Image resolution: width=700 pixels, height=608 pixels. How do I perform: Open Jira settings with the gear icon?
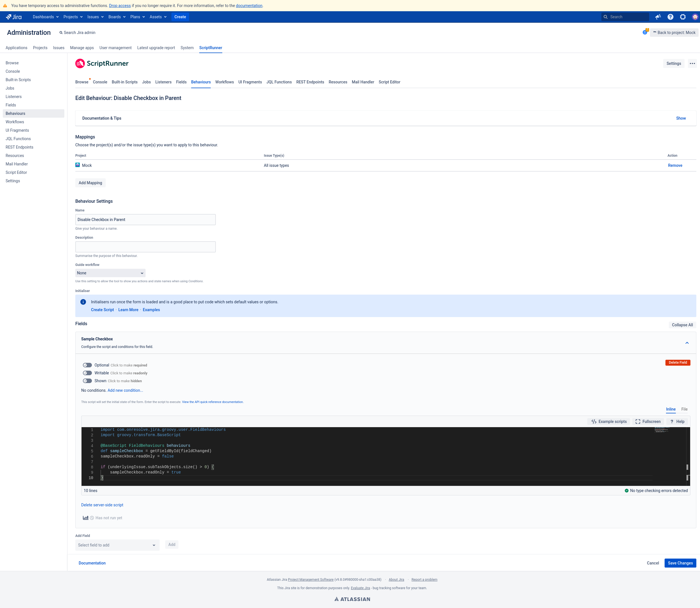(682, 17)
